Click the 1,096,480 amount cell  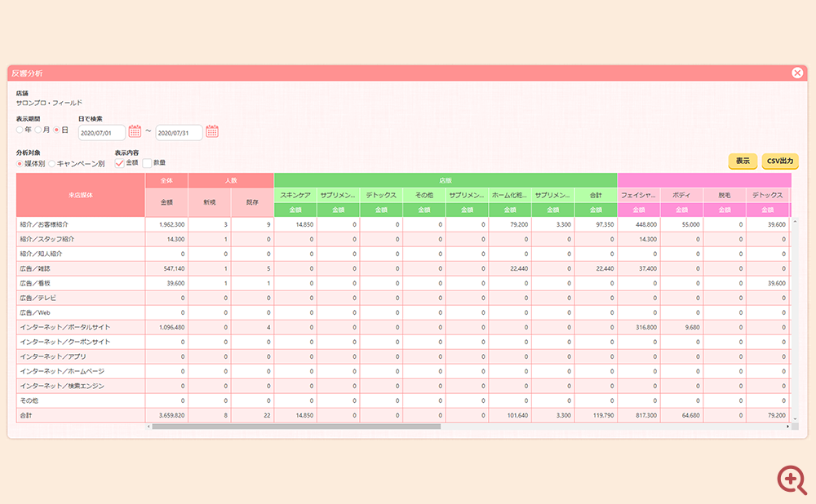pos(166,327)
